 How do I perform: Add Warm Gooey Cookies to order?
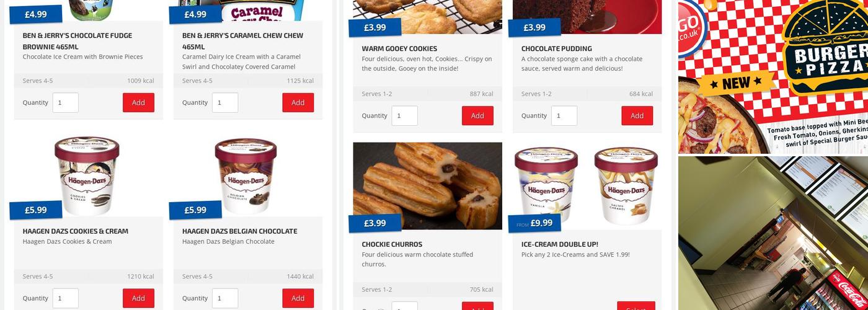click(477, 116)
